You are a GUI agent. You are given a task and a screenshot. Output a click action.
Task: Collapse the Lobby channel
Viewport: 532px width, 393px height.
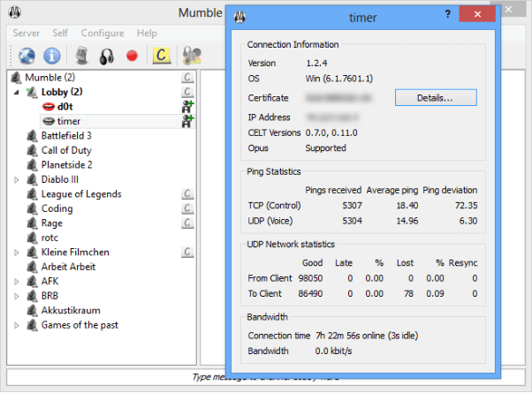(16, 92)
